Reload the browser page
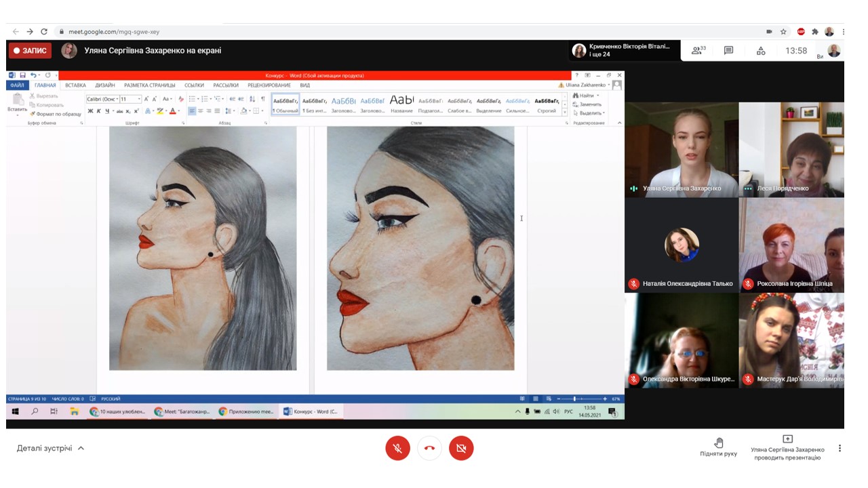 point(44,31)
